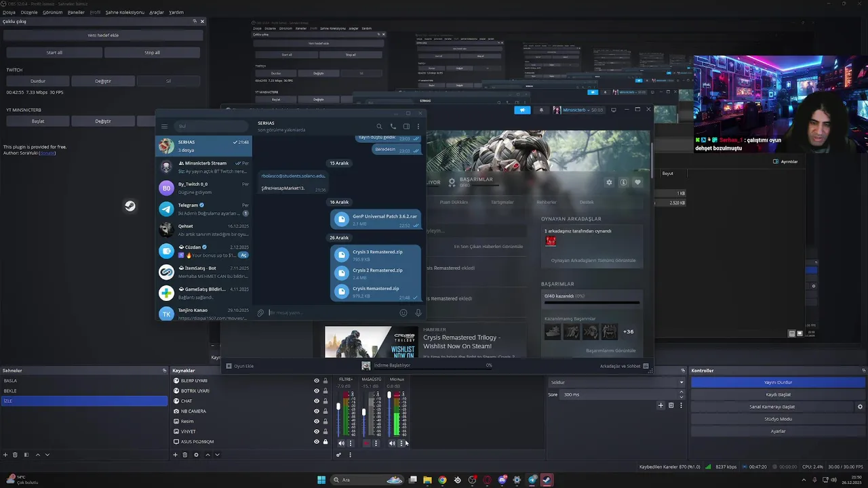Viewport: 868px width, 488px height.
Task: Open the Soldur transition dropdown
Action: pyautogui.click(x=616, y=382)
